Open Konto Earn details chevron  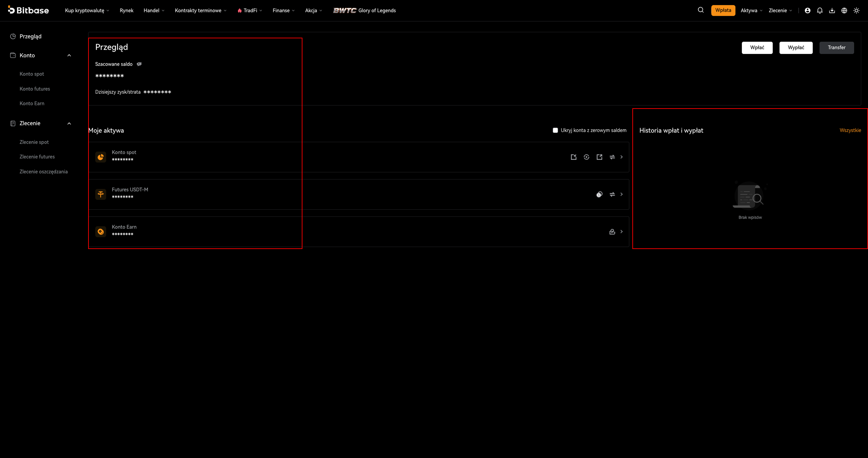point(622,232)
